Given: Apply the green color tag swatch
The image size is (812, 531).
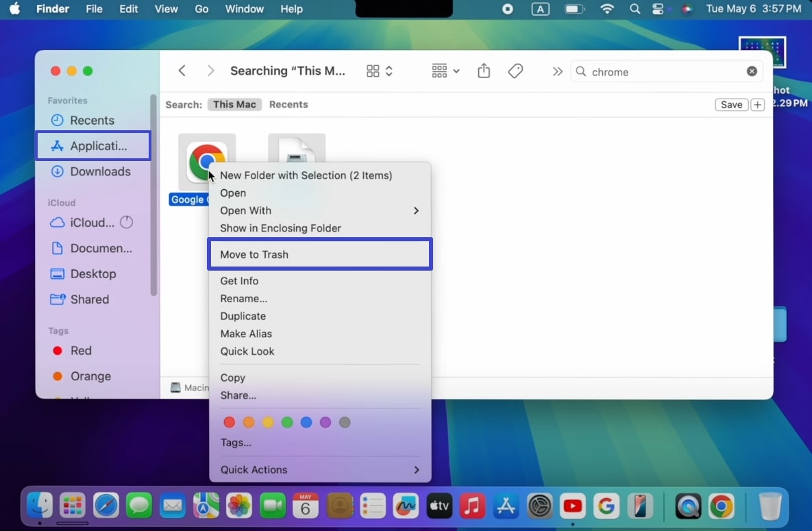Looking at the screenshot, I should (x=287, y=422).
